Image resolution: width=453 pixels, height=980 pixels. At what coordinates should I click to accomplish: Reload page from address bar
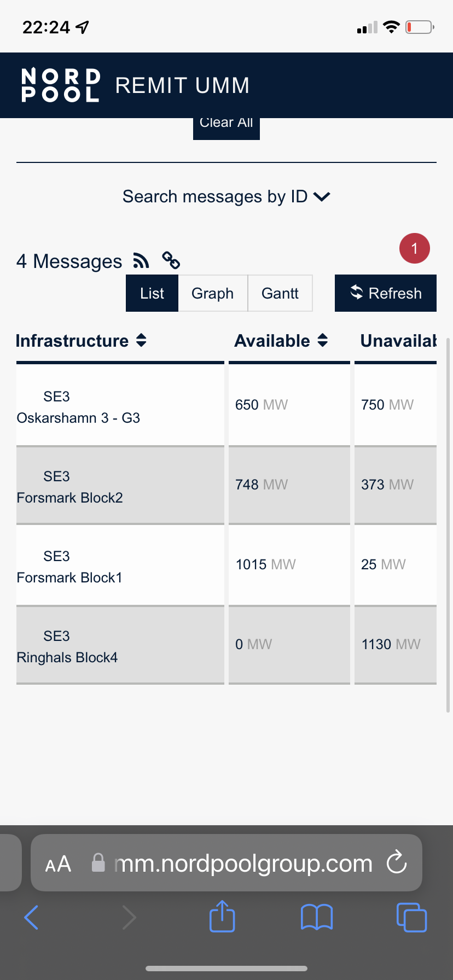[397, 863]
